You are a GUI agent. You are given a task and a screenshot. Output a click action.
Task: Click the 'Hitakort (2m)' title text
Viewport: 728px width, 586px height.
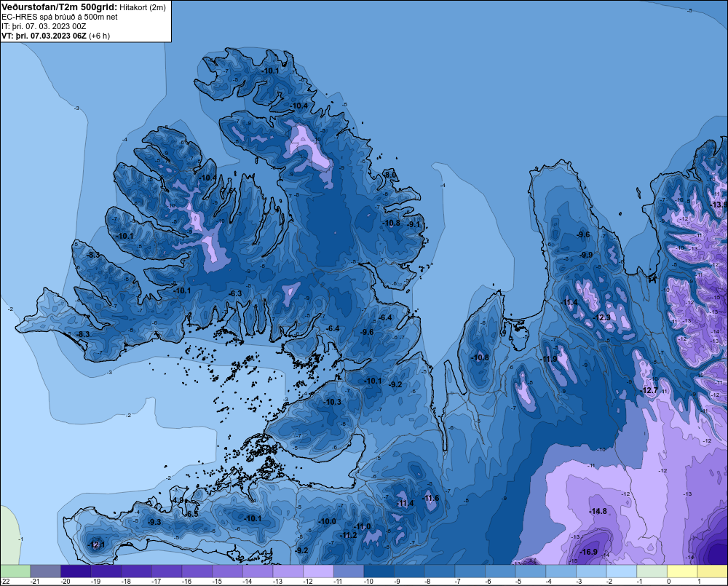(143, 7)
